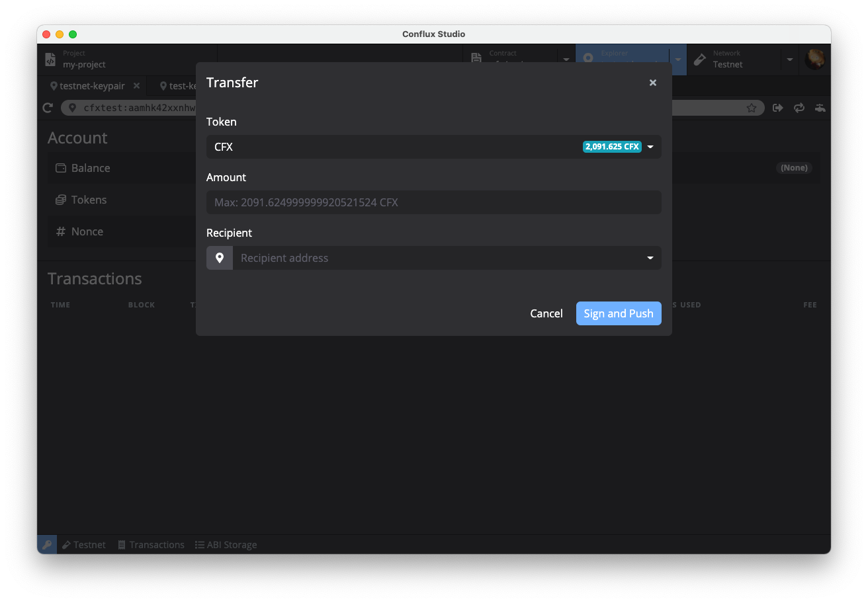Close the testnet-keypair tab
The width and height of the screenshot is (868, 603).
click(137, 86)
